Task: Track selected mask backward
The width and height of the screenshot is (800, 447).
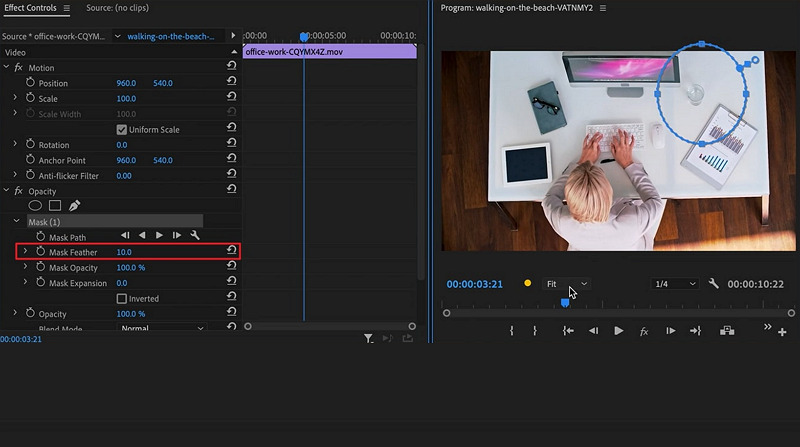Action: [142, 235]
